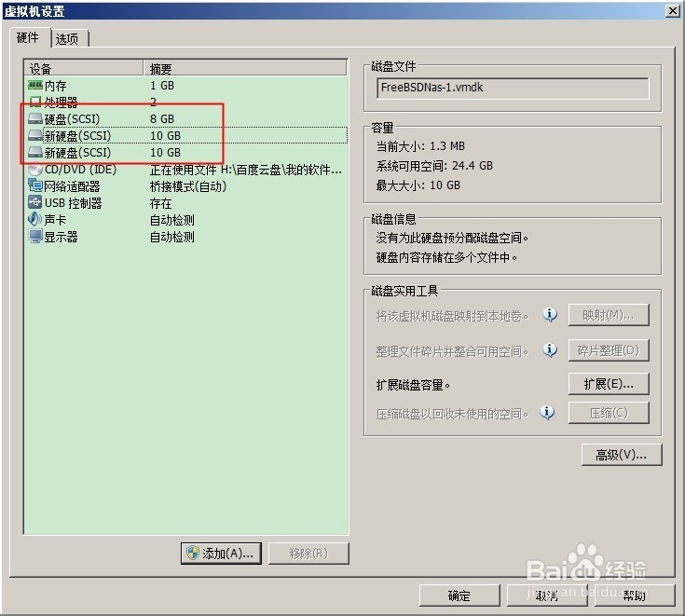The height and width of the screenshot is (616, 685).
Task: Switch to the 硬件 hardware tab
Action: [28, 38]
